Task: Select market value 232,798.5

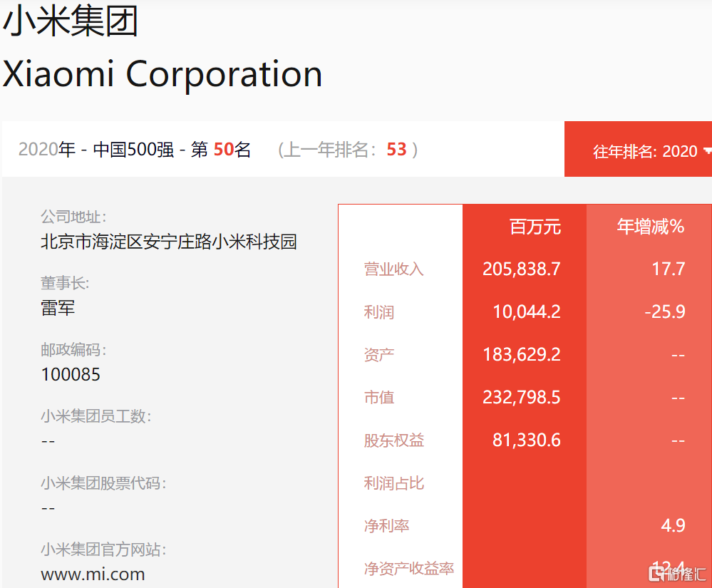Action: [x=521, y=397]
